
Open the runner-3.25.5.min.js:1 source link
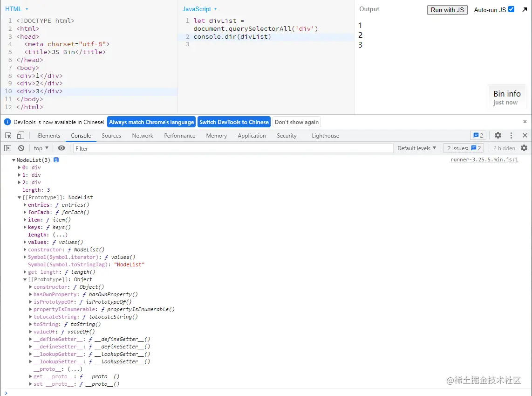pos(484,160)
